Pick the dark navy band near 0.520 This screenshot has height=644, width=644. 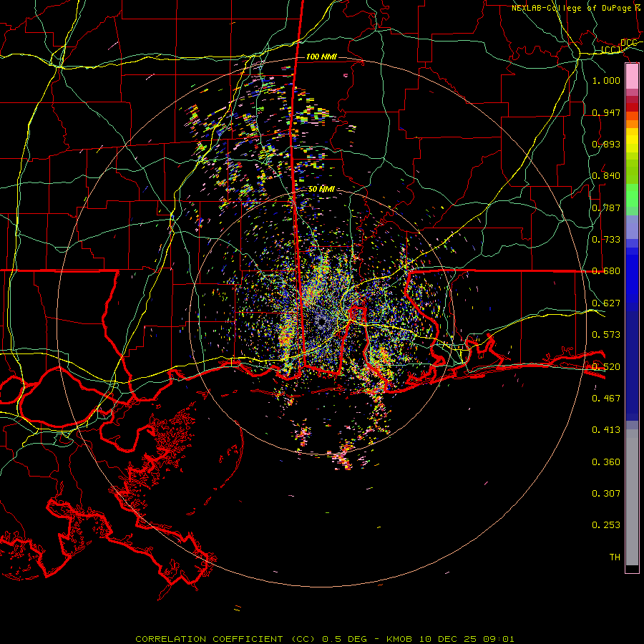tap(632, 366)
